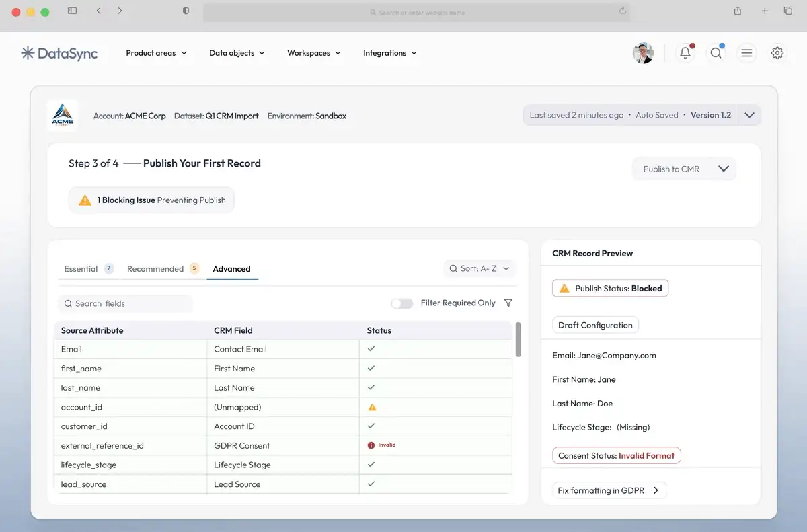Go forward with the browser forward arrow

tap(120, 11)
